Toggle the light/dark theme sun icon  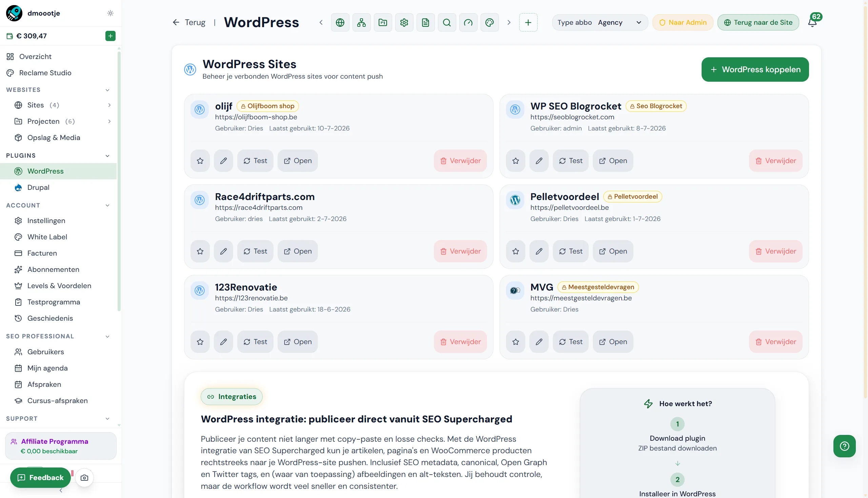point(110,13)
